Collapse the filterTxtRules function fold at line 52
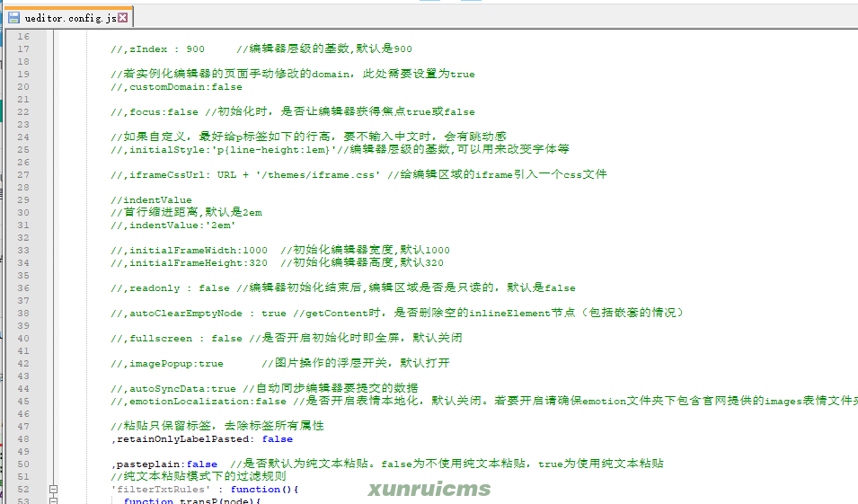The height and width of the screenshot is (504, 858). point(53,490)
